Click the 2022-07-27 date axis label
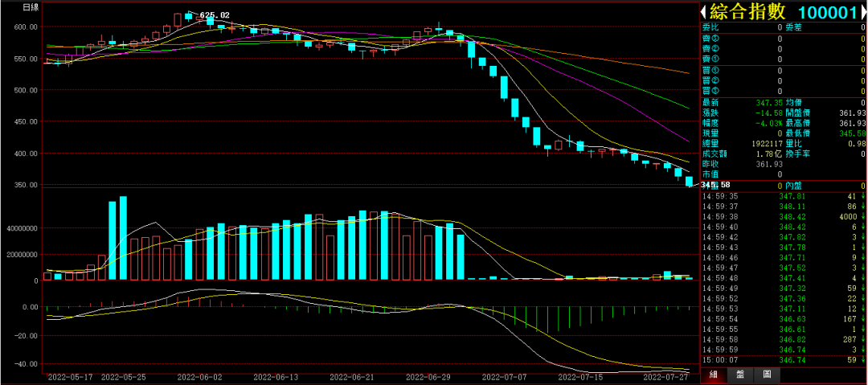This screenshot has width=868, height=385. coord(665,377)
